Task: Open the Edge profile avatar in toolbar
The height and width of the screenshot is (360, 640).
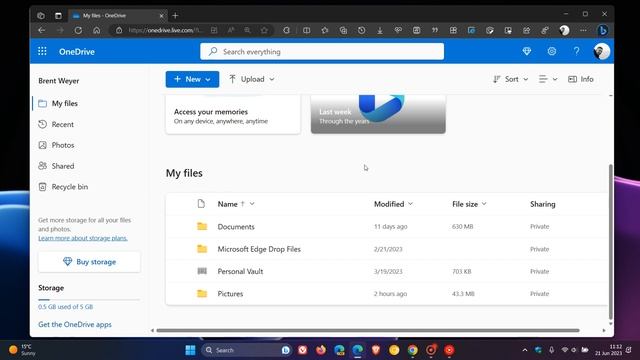Action: [564, 30]
